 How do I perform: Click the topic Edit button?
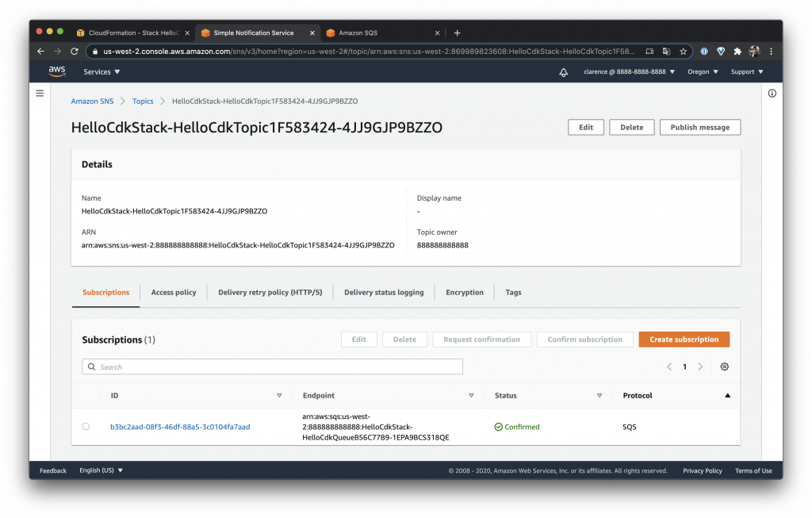(586, 128)
